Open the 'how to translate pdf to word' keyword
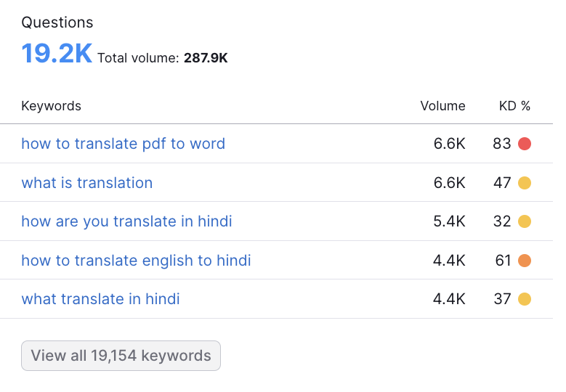Viewport: 566px width, 392px height. pos(123,144)
